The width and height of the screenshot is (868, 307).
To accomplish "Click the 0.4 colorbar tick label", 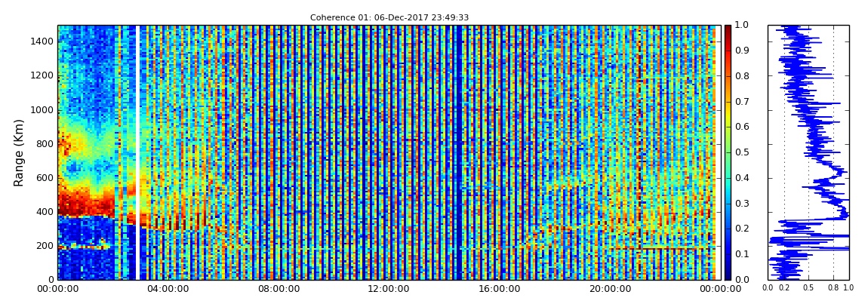I will (x=741, y=178).
